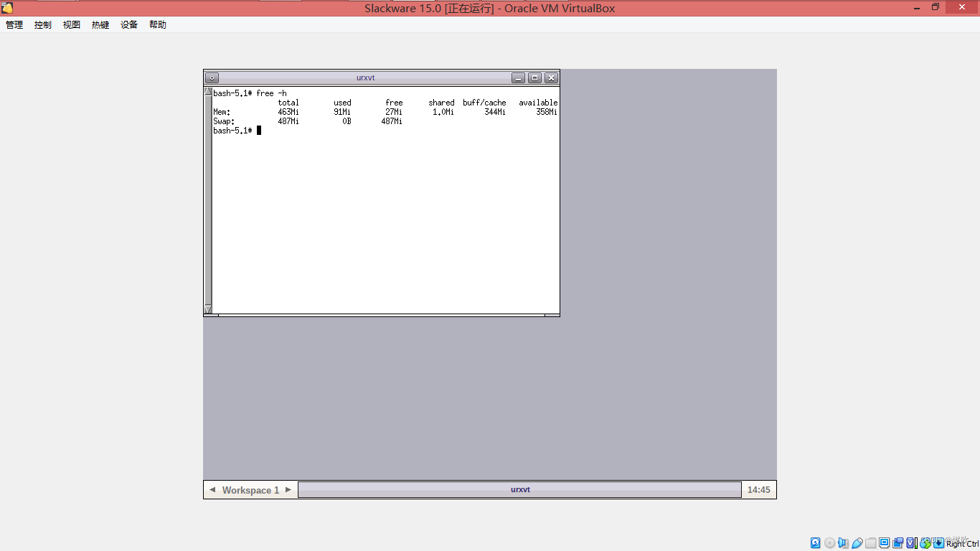Minimize the VirtualBox host window
This screenshot has width=980, height=551.
[x=916, y=7]
